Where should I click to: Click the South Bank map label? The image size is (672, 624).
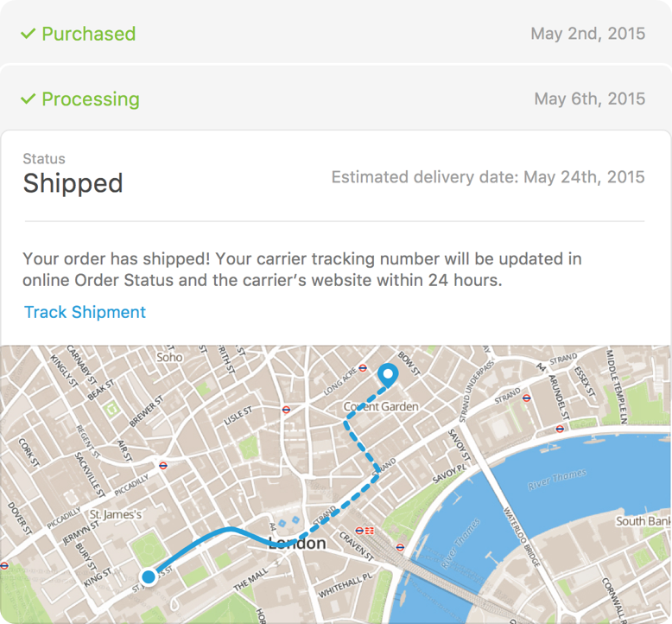pos(643,521)
